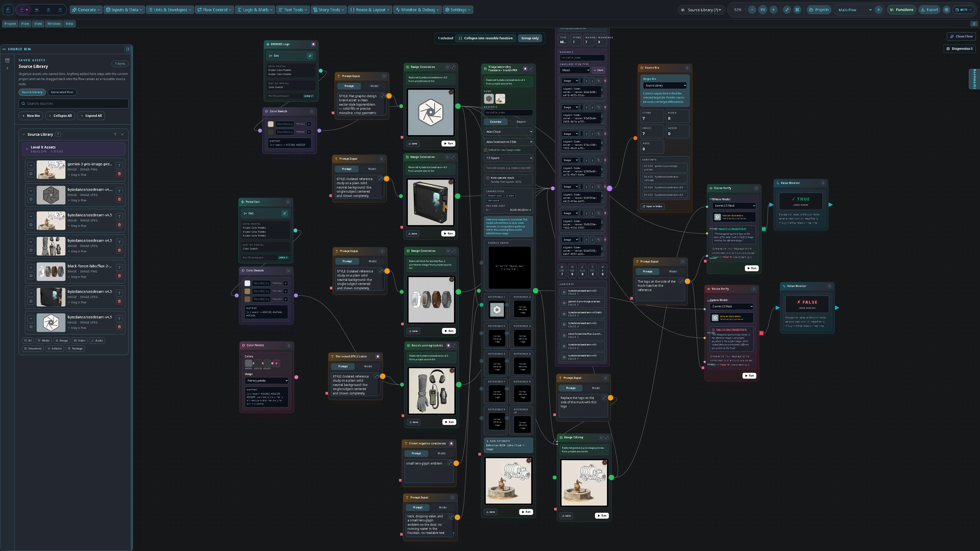Open the Lists & Envelopes dropdown
The height and width of the screenshot is (551, 980).
point(170,10)
